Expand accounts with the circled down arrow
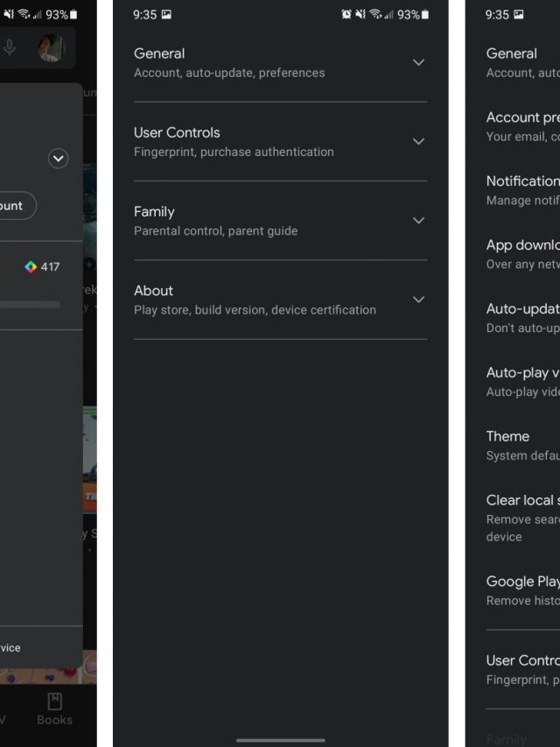This screenshot has width=560, height=747. click(58, 159)
